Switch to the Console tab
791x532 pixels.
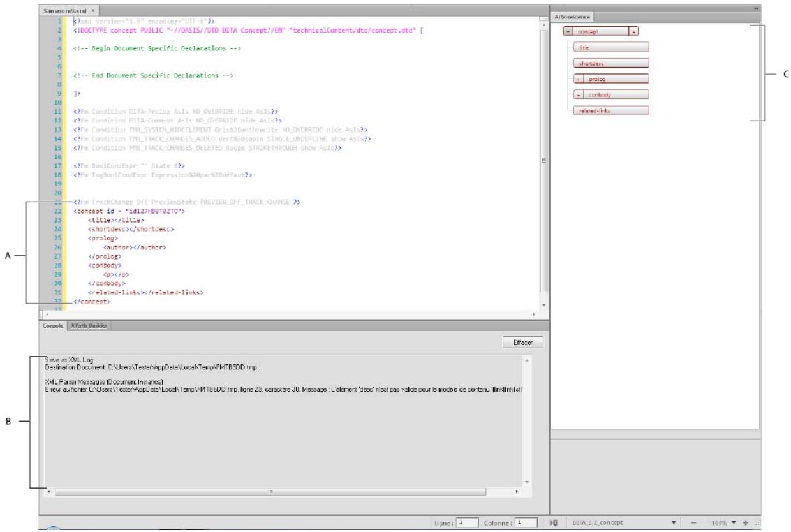(x=54, y=325)
